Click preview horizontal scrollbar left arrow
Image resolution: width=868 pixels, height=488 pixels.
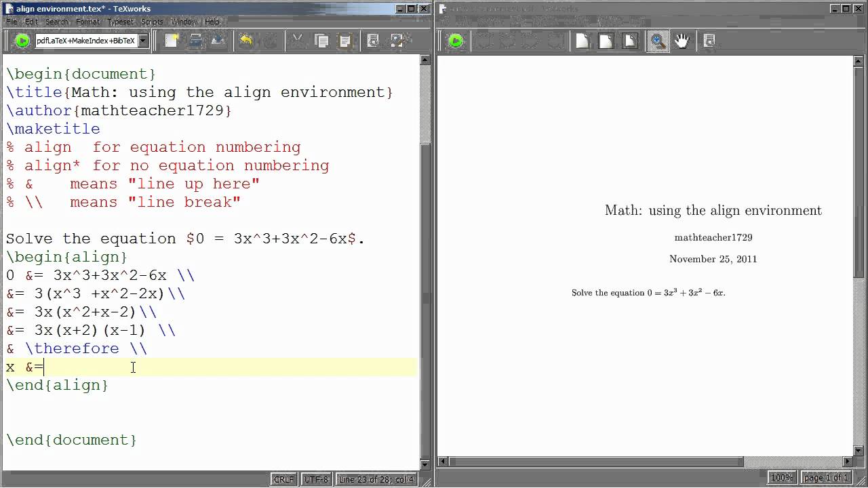click(x=443, y=462)
